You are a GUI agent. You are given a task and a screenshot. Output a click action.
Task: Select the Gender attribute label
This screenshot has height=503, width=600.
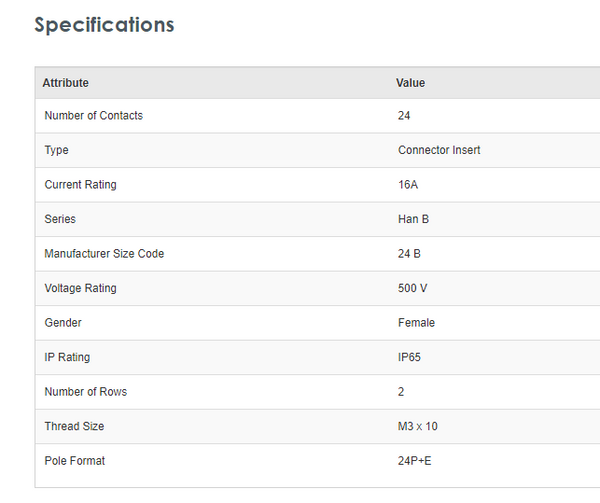(63, 323)
